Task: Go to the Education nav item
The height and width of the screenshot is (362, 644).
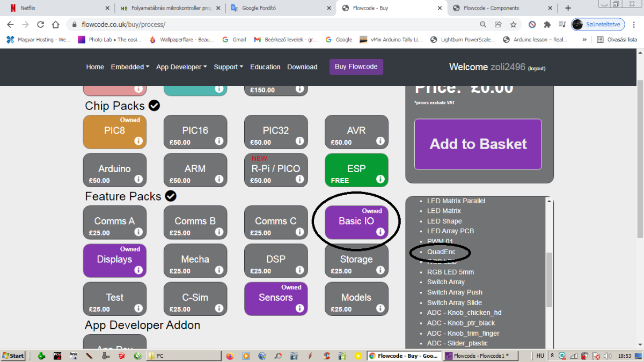Action: coord(265,67)
